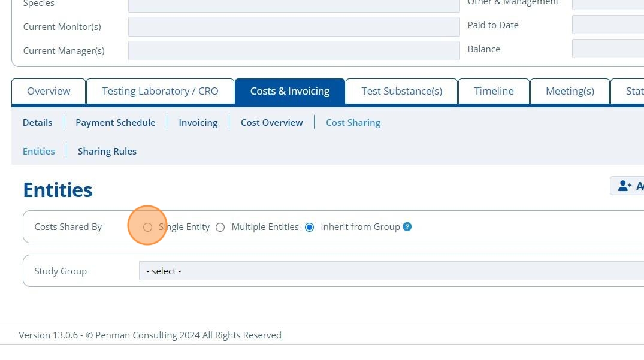The width and height of the screenshot is (644, 360).
Task: Switch to the Sharing Rules section
Action: click(107, 152)
